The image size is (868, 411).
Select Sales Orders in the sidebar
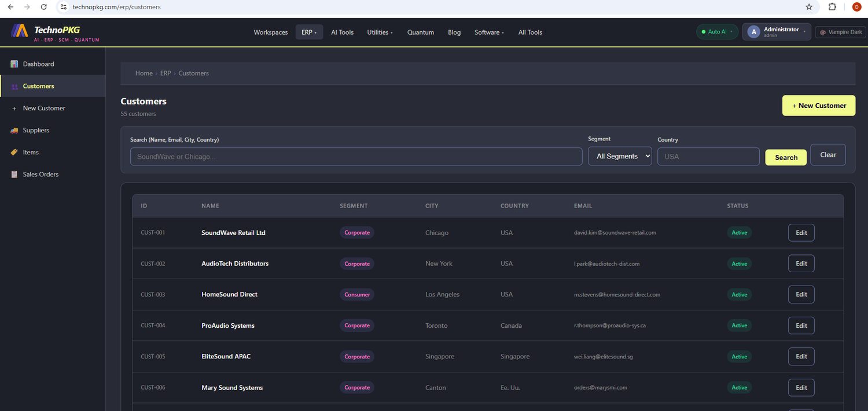[53, 175]
